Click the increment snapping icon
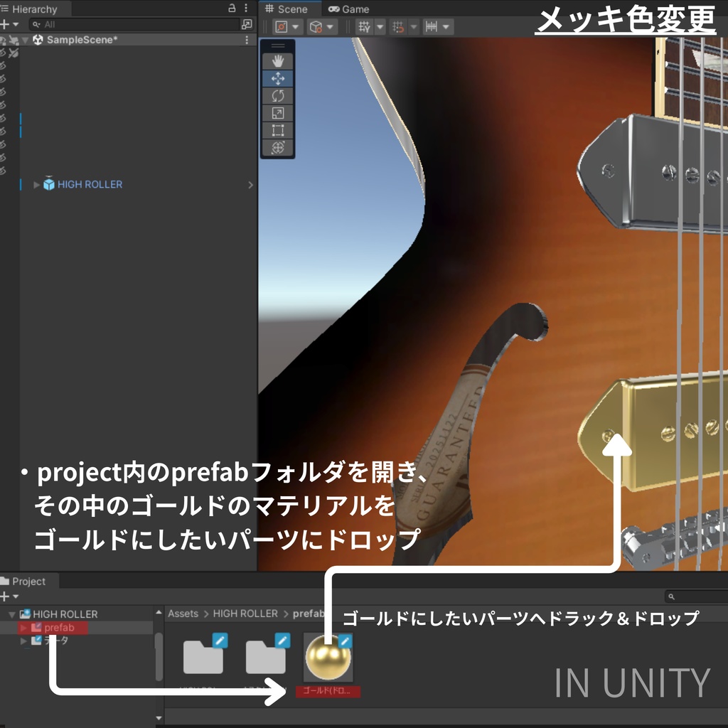 (432, 27)
